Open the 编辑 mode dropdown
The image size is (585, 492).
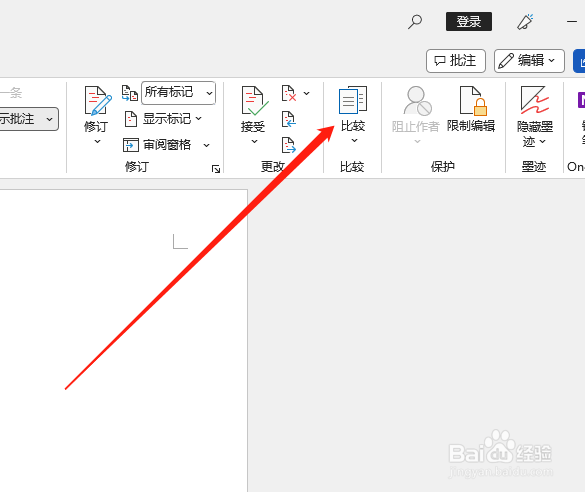[529, 60]
